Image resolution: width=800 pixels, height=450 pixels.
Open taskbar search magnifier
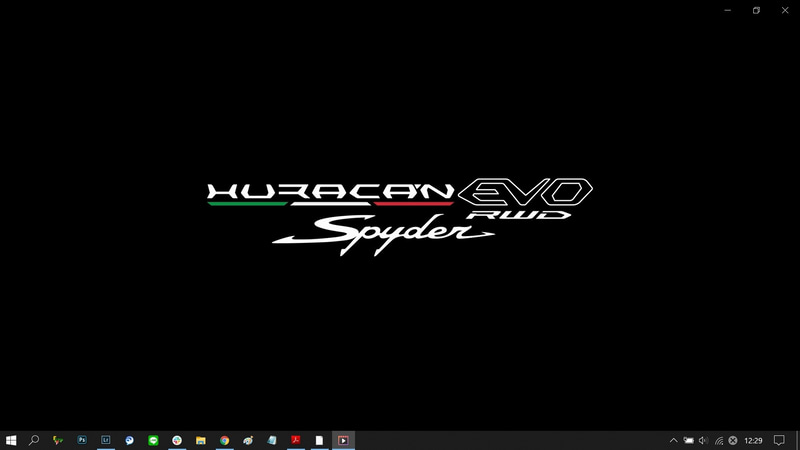(34, 440)
